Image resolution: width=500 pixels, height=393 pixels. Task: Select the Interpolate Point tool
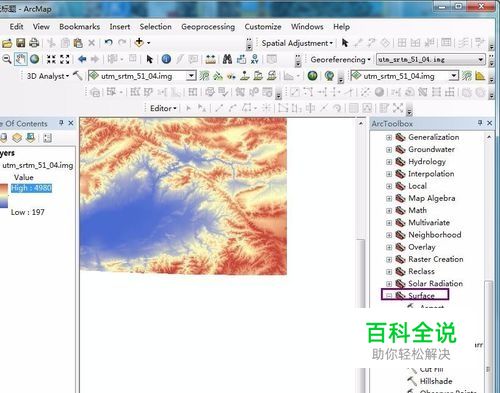[245, 76]
